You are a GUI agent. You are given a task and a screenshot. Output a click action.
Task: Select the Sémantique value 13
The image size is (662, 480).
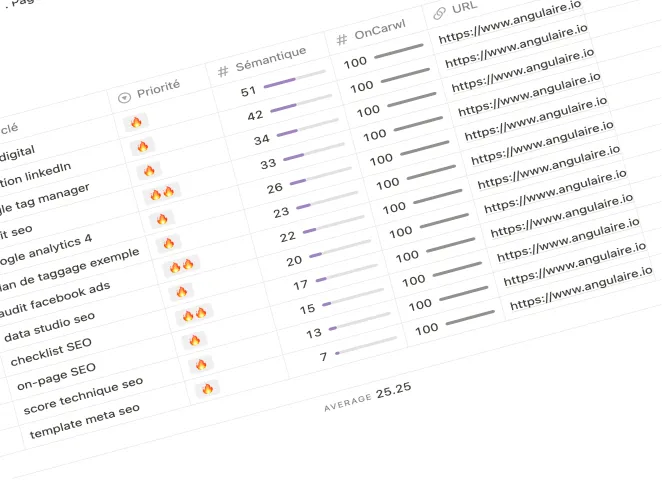coord(314,334)
